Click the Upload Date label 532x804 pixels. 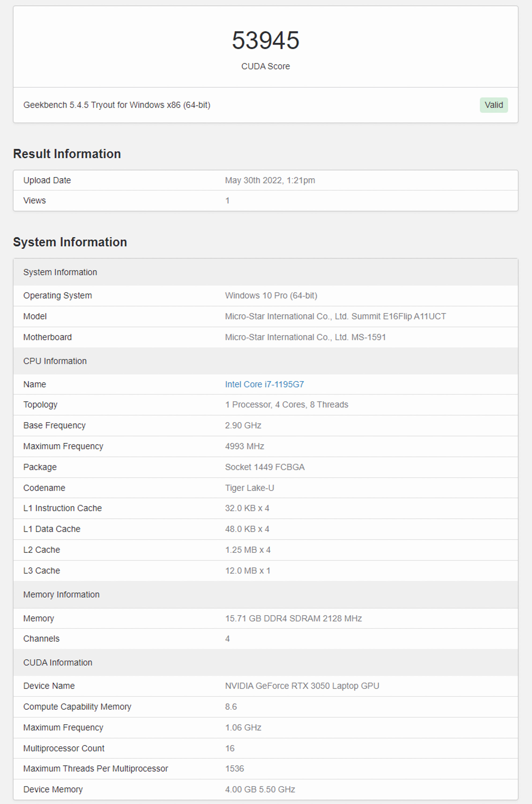click(x=47, y=180)
